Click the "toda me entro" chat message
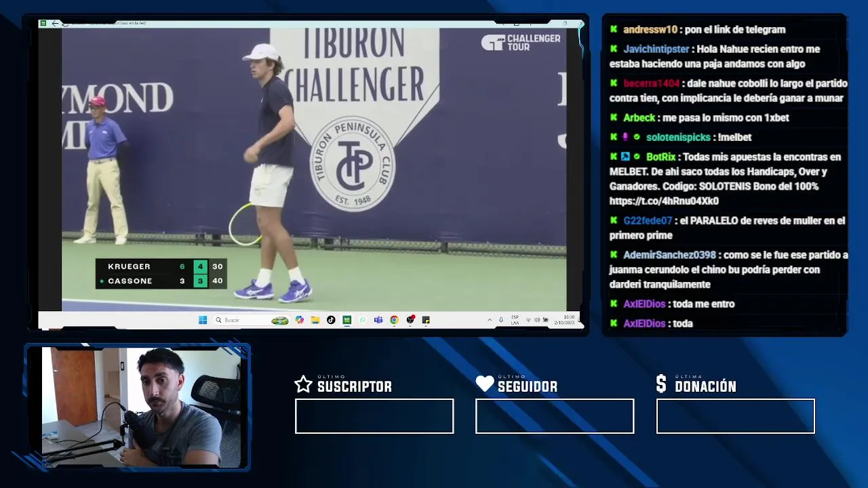Viewport: 868px width, 488px height. pyautogui.click(x=703, y=304)
